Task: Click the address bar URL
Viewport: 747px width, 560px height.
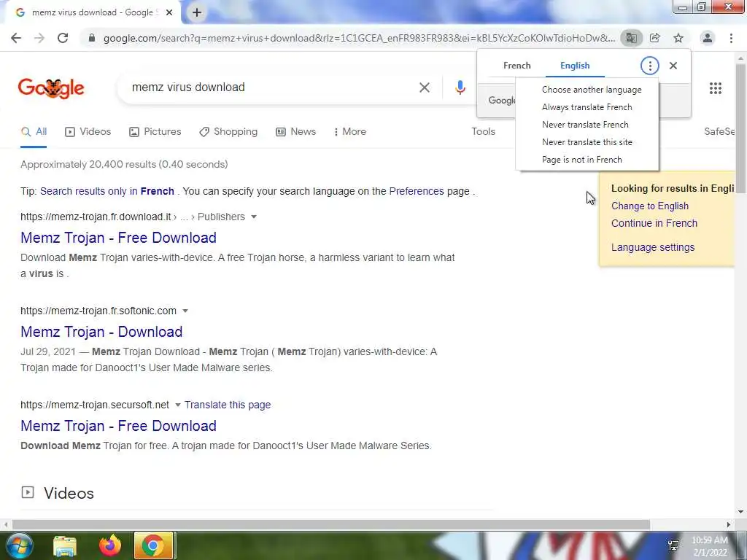Action: tap(359, 38)
